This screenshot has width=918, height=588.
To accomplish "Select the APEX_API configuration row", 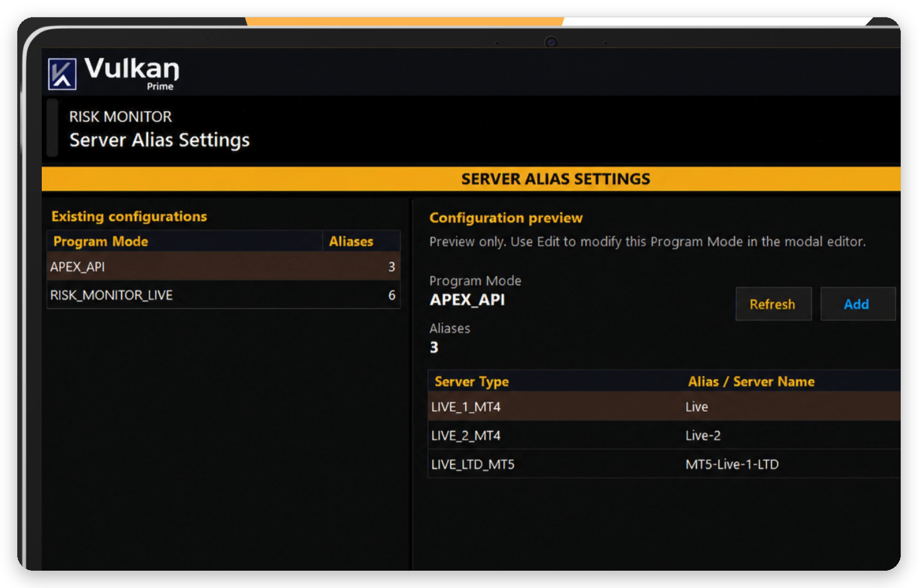I will [x=223, y=266].
